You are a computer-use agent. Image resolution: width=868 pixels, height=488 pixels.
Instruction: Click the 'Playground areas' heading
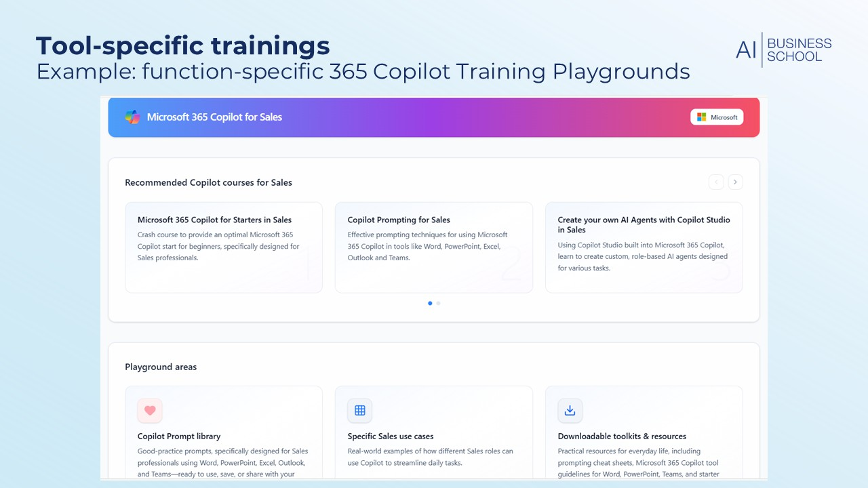click(x=161, y=367)
